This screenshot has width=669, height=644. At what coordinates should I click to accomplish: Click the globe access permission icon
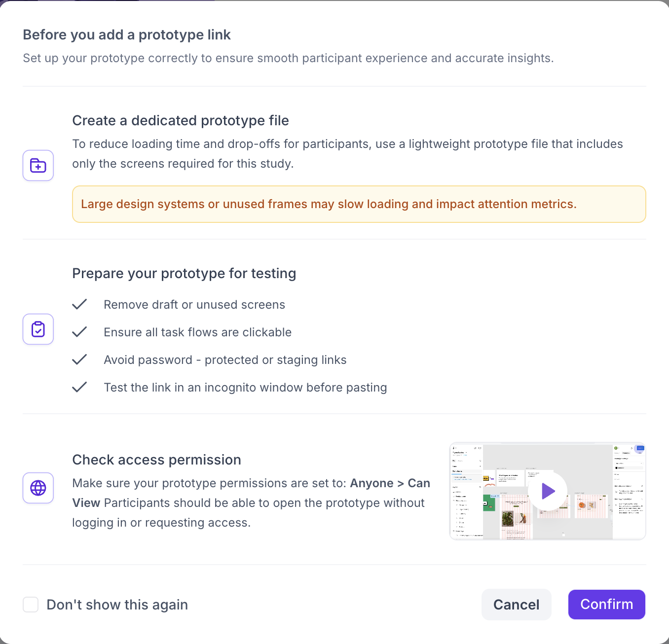[x=38, y=488]
